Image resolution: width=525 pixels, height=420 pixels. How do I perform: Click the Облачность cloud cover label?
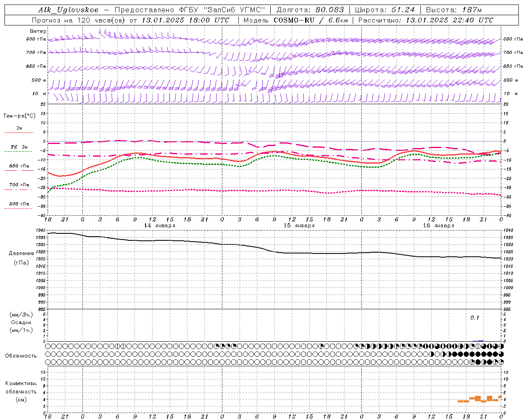[x=21, y=356]
